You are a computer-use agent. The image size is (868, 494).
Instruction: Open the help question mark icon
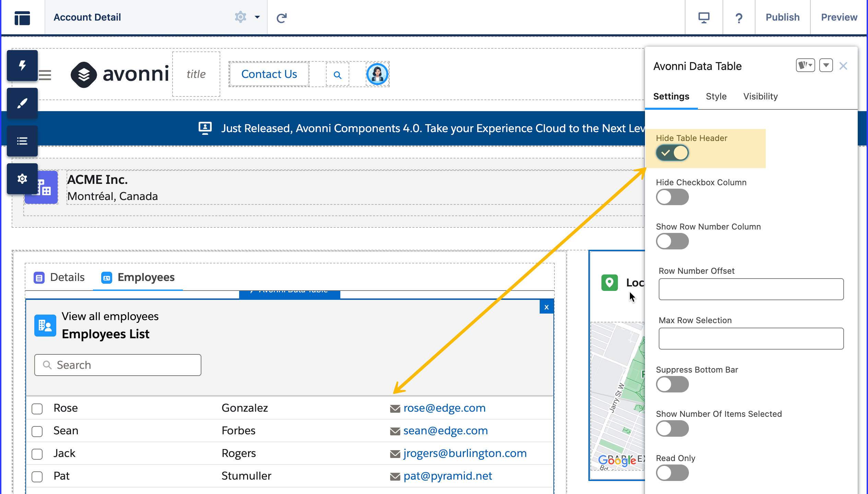[x=739, y=17]
